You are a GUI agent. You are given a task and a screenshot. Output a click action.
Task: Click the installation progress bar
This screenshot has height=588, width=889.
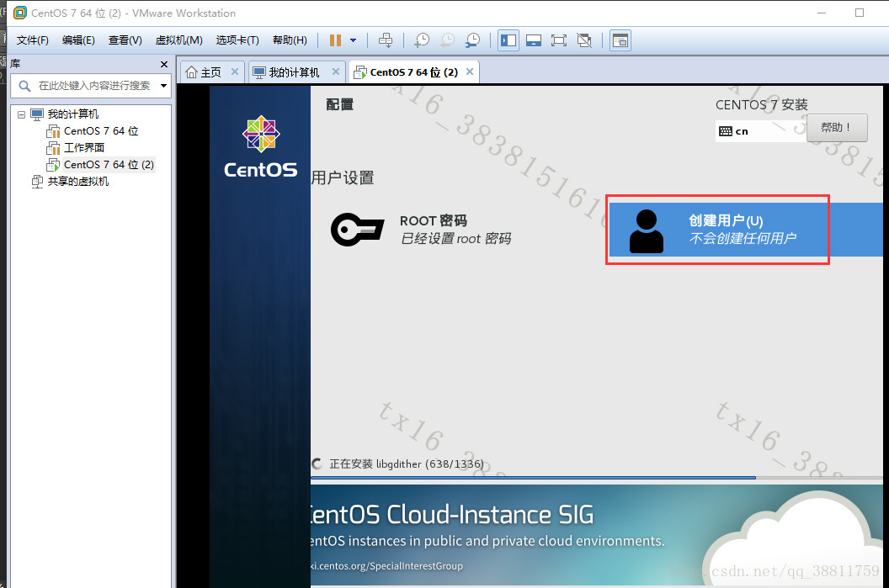click(x=596, y=478)
